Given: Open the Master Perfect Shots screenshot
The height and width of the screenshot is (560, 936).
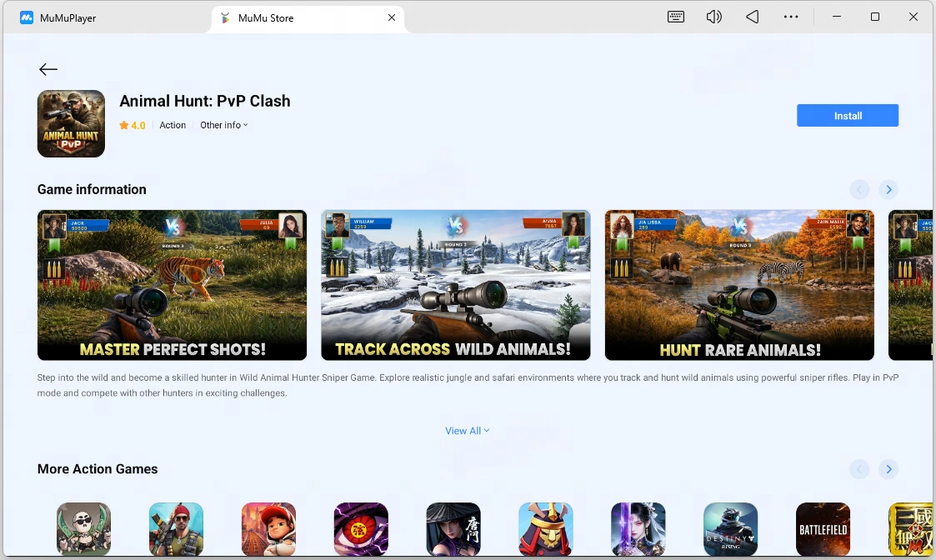Looking at the screenshot, I should coord(172,285).
